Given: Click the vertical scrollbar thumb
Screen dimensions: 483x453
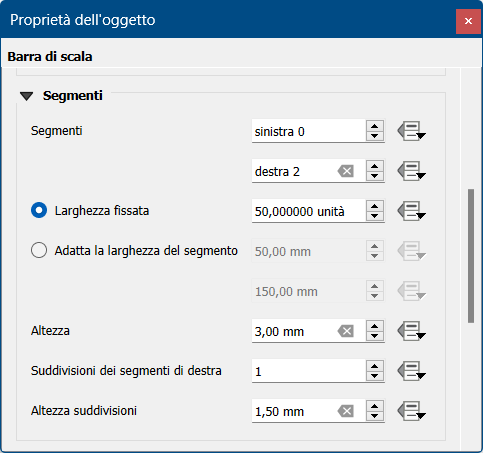Looking at the screenshot, I should point(471,256).
